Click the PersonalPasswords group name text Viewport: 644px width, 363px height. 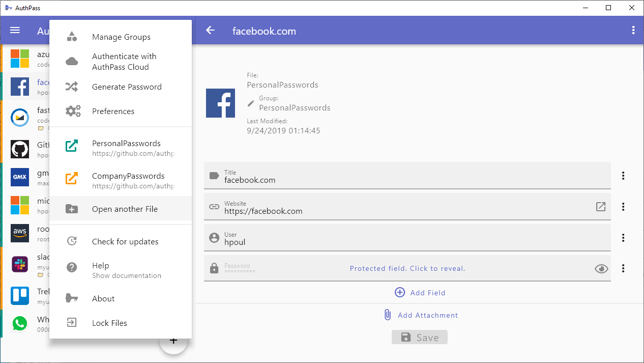pyautogui.click(x=295, y=107)
